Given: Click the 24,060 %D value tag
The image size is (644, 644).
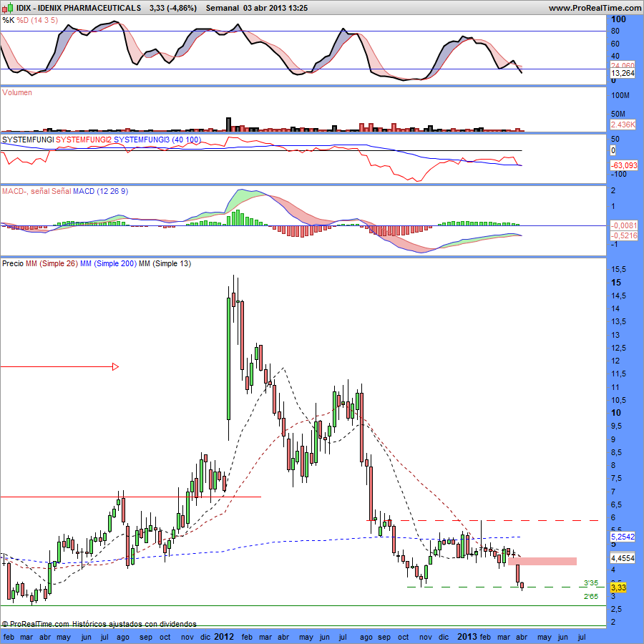Looking at the screenshot, I should 623,65.
